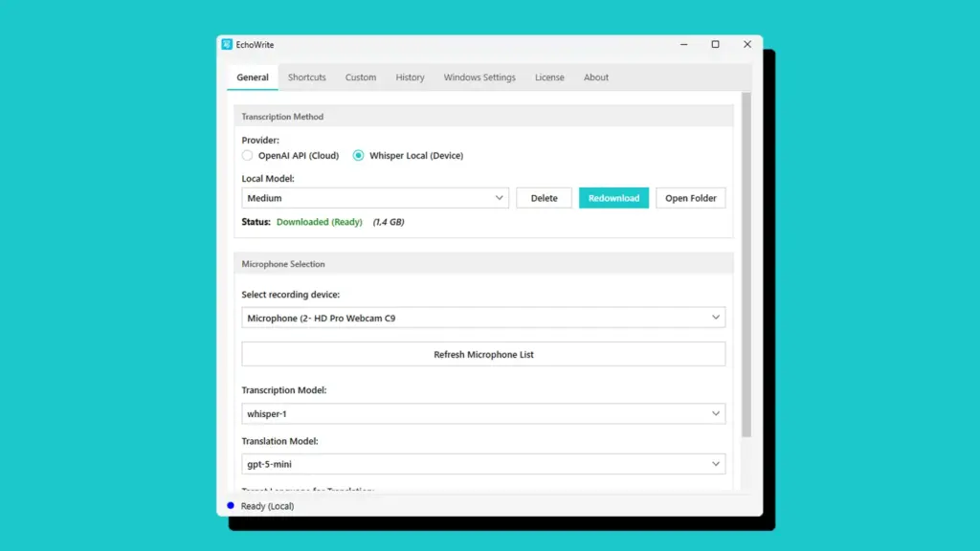980x551 pixels.
Task: Select the Whisper Local (Device) provider
Action: (358, 155)
